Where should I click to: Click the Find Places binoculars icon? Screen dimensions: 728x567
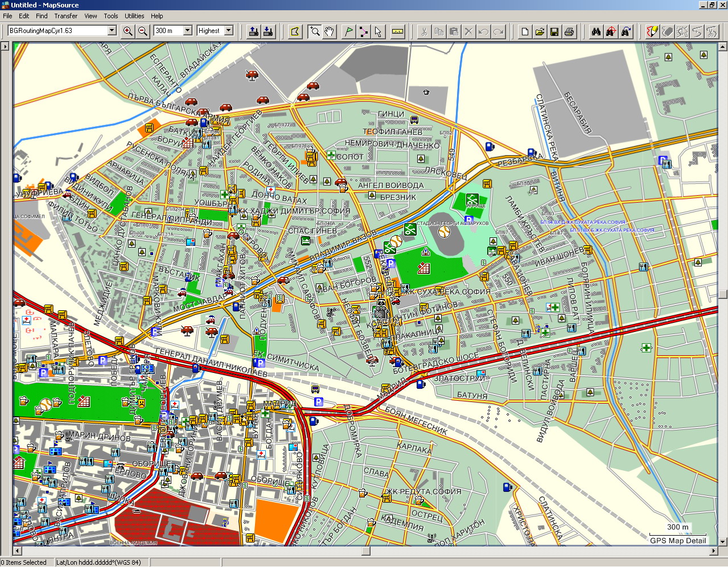click(596, 31)
